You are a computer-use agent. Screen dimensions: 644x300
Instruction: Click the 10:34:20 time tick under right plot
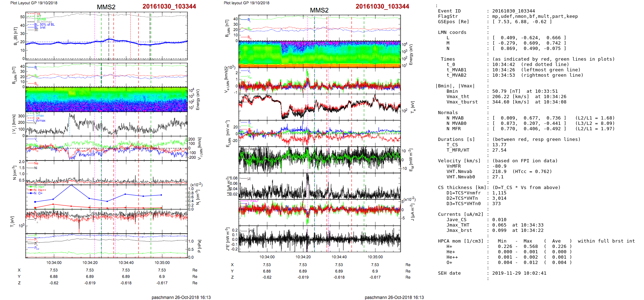point(303,257)
